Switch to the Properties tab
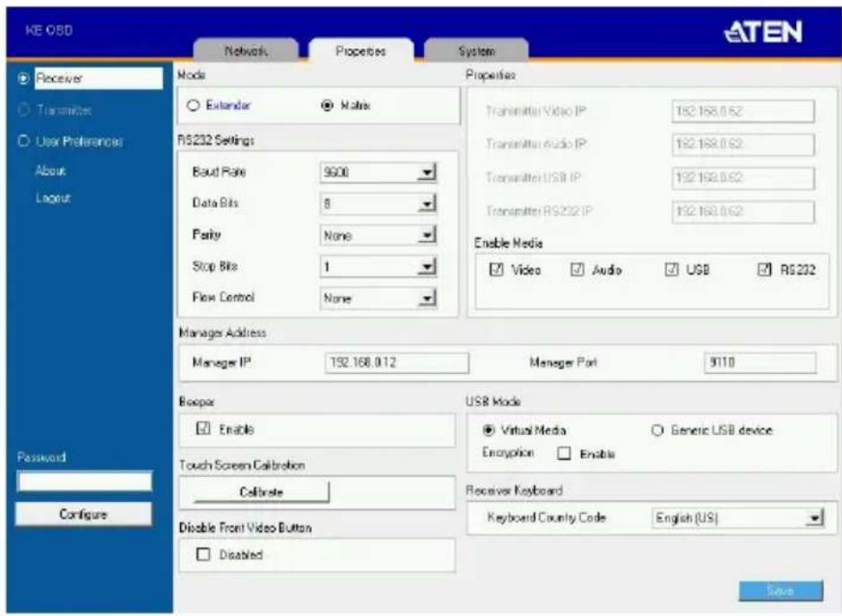 (360, 50)
